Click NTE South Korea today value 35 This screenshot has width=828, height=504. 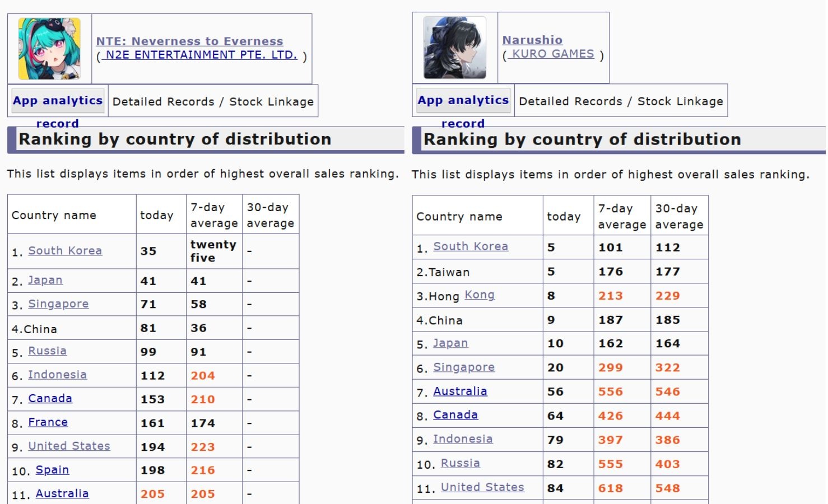148,251
